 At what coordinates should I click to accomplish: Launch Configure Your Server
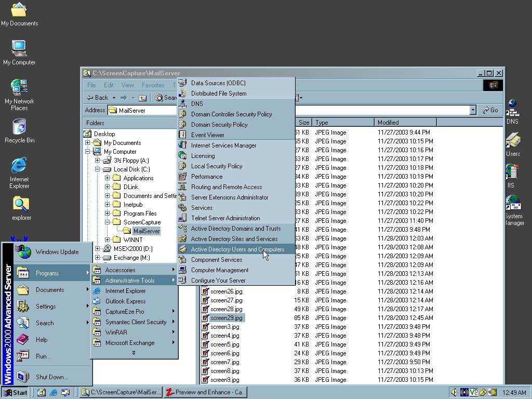[x=236, y=280]
